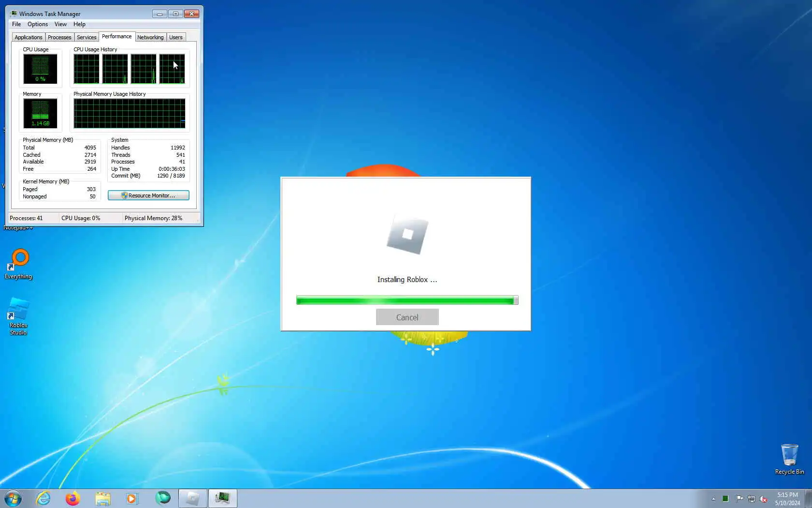Click the Total physical memory value 4095

90,148
